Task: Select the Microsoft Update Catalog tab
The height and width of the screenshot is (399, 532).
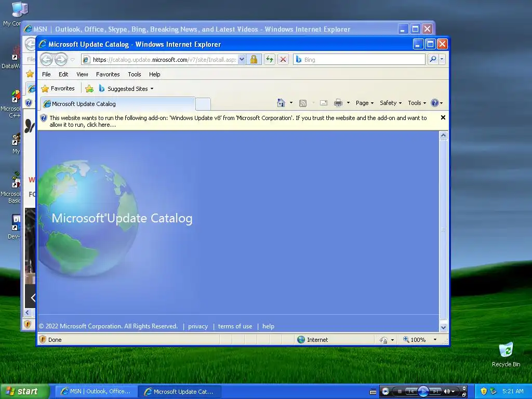Action: pyautogui.click(x=117, y=104)
